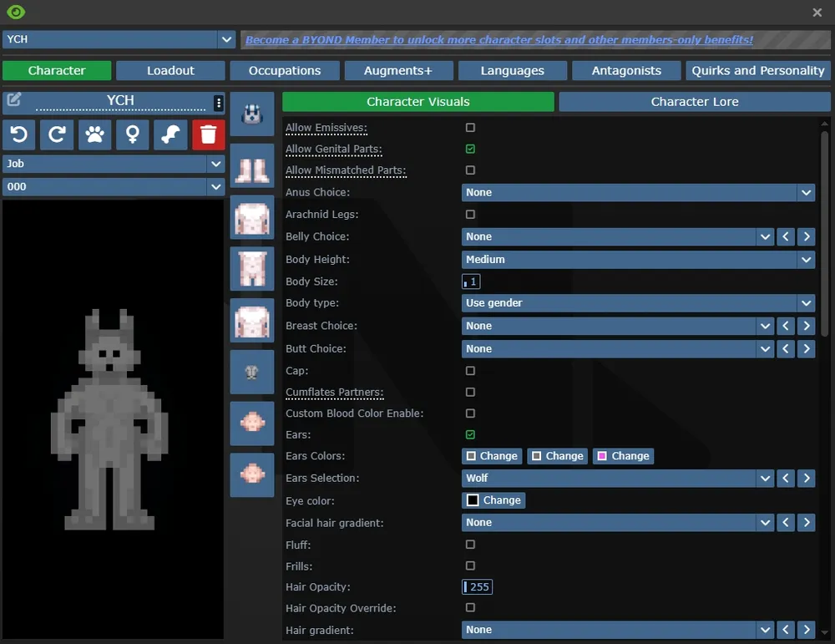
Task: Click the undo arrow icon
Action: point(18,134)
